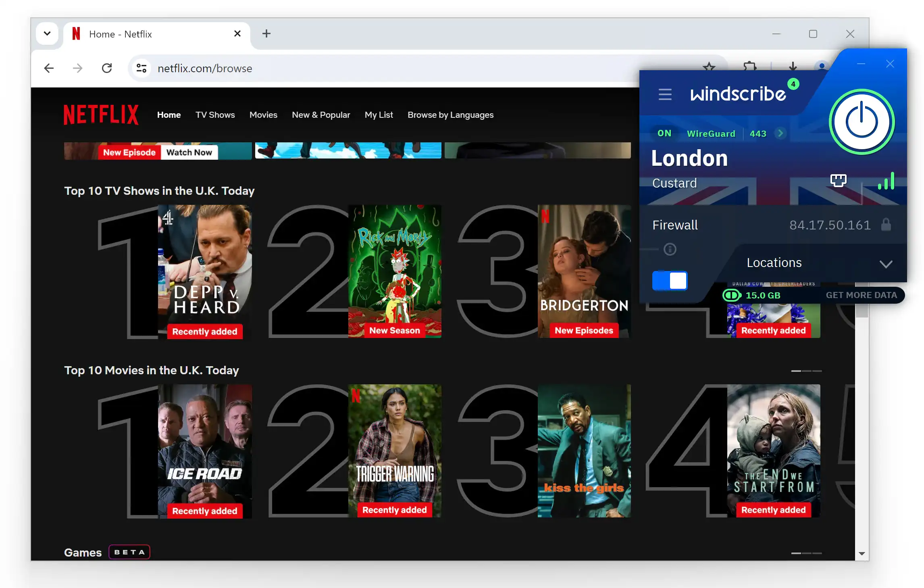The height and width of the screenshot is (588, 924).
Task: Expand the WireGuard protocol selector arrow
Action: click(780, 133)
